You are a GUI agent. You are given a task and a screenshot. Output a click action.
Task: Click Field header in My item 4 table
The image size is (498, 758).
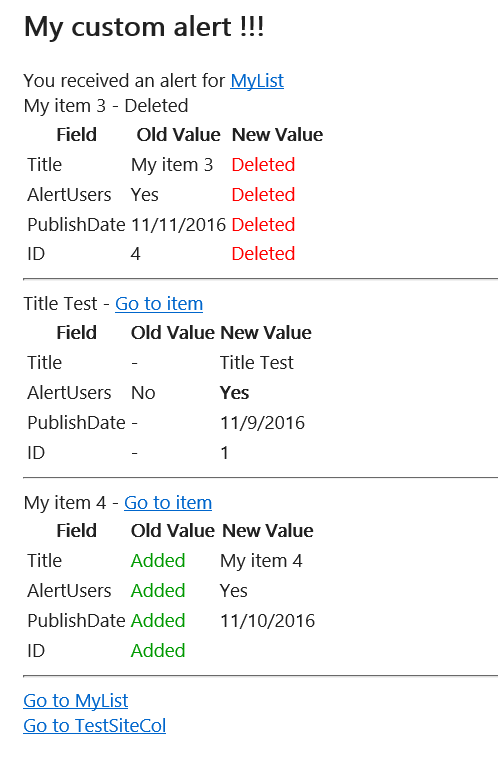pos(76,531)
